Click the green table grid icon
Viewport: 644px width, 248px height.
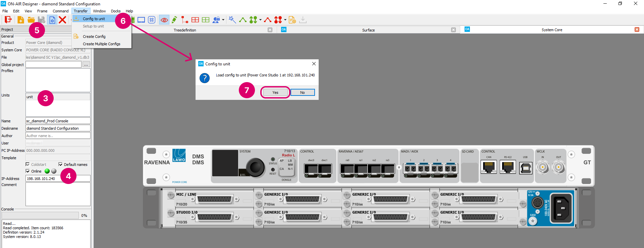pos(206,20)
